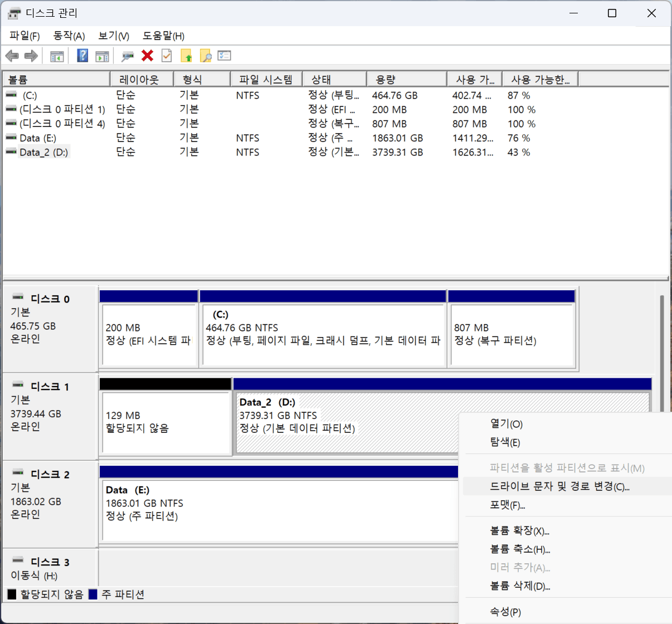Click the 76 % free space cell
The height and width of the screenshot is (624, 672).
point(519,138)
